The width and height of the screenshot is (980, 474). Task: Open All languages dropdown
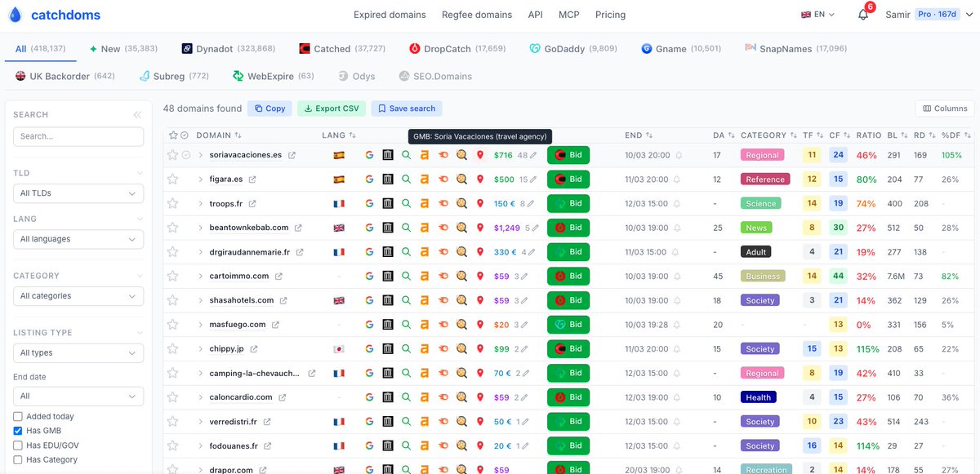[x=78, y=239]
